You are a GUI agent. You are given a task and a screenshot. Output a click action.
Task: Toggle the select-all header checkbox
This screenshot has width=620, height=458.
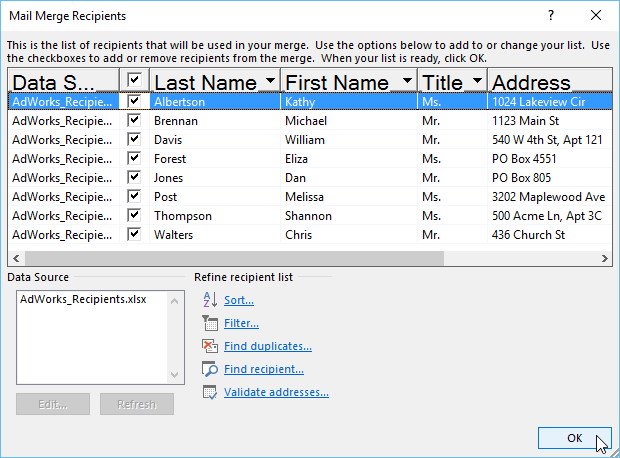(x=134, y=81)
